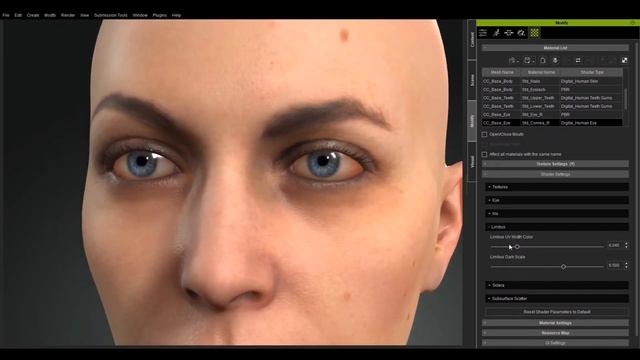Open the File menu

pos(6,15)
